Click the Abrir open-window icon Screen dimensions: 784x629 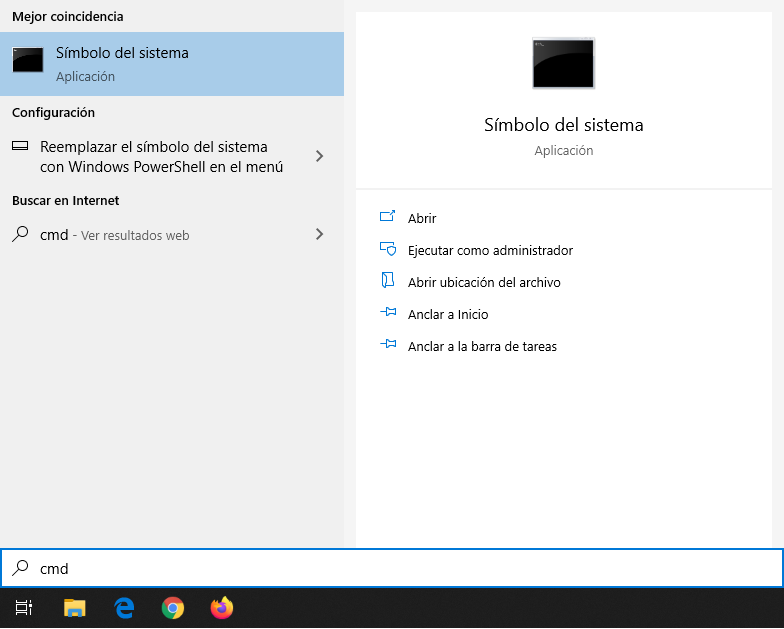click(388, 216)
